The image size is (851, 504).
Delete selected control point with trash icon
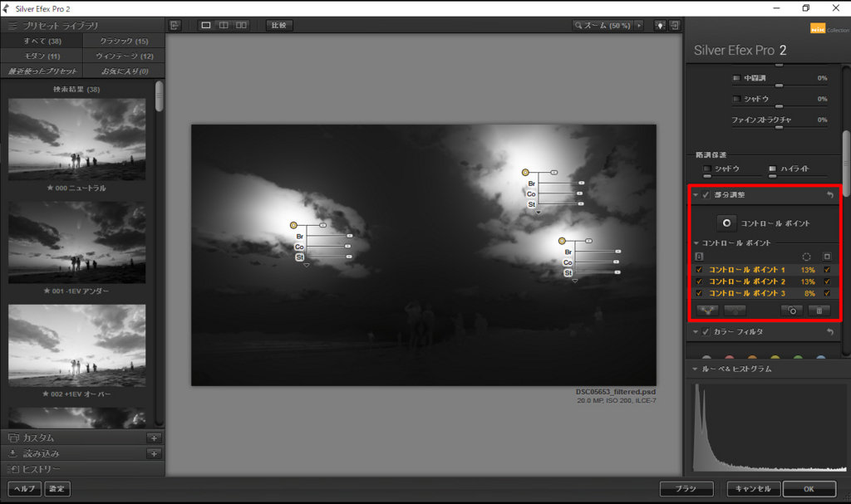[819, 311]
